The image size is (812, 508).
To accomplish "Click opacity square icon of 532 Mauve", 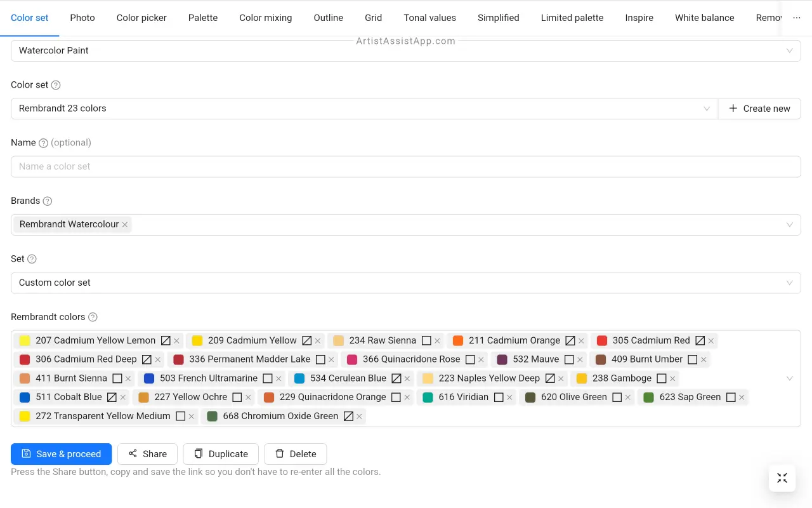I will point(569,359).
